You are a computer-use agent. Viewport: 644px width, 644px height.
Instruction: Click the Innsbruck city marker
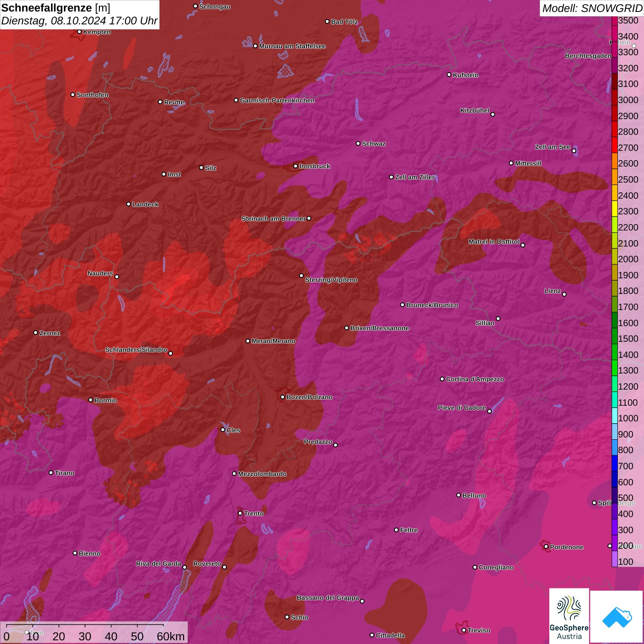click(296, 166)
